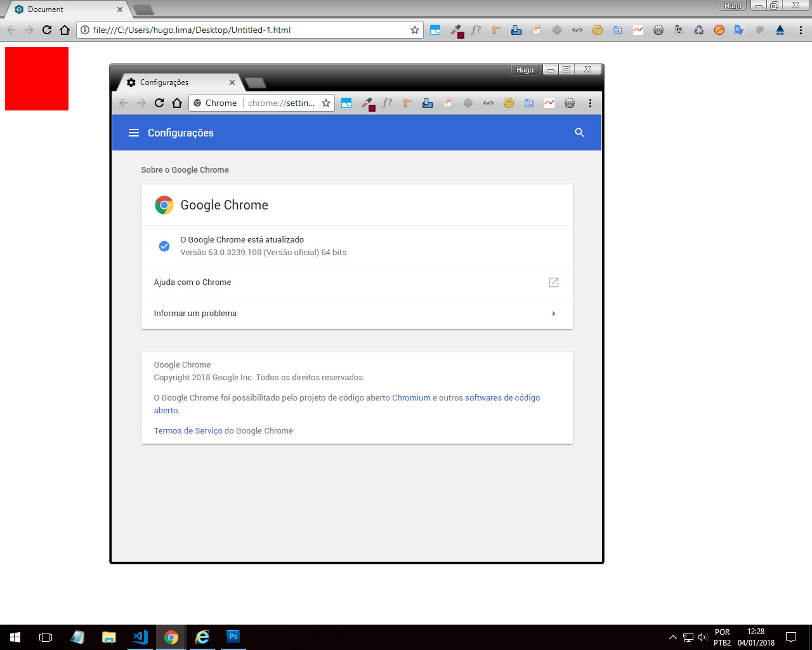Open Task View on the taskbar
Viewport: 812px width, 650px height.
tap(46, 637)
